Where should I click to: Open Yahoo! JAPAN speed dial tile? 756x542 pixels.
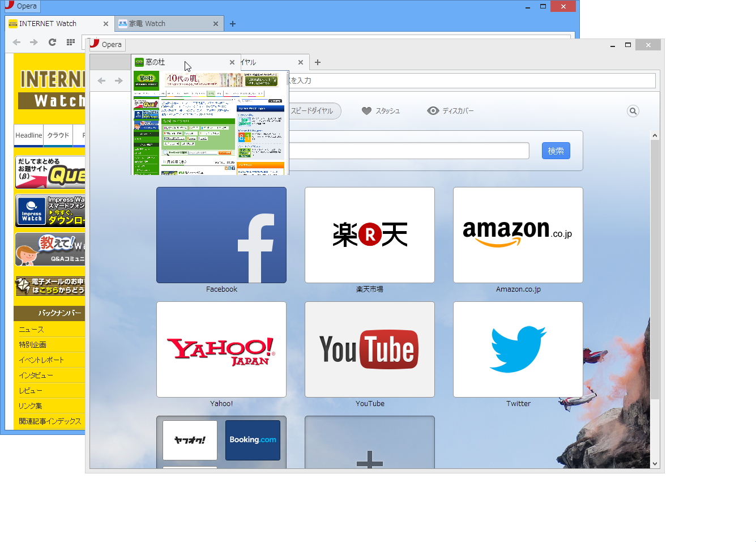[221, 349]
